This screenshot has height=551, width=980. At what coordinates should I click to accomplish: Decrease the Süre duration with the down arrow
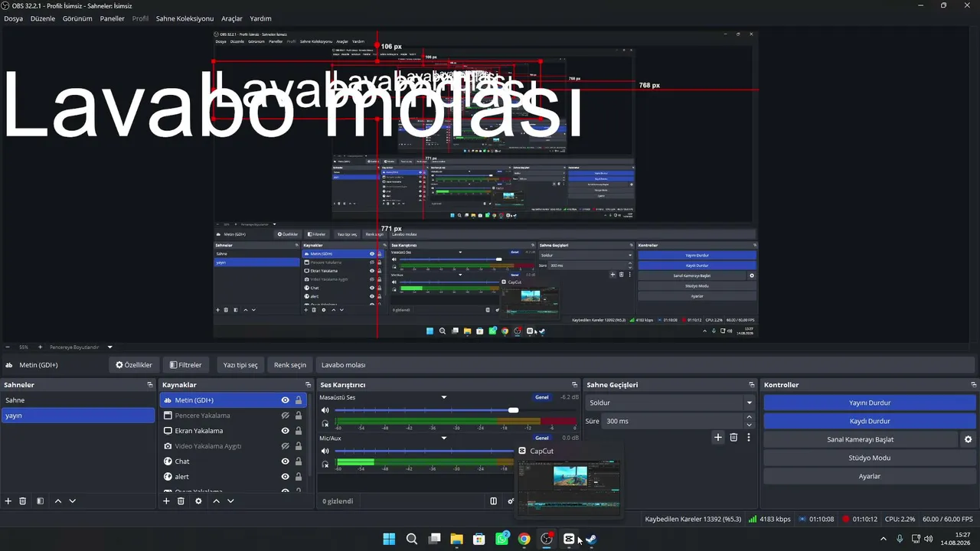click(x=749, y=425)
